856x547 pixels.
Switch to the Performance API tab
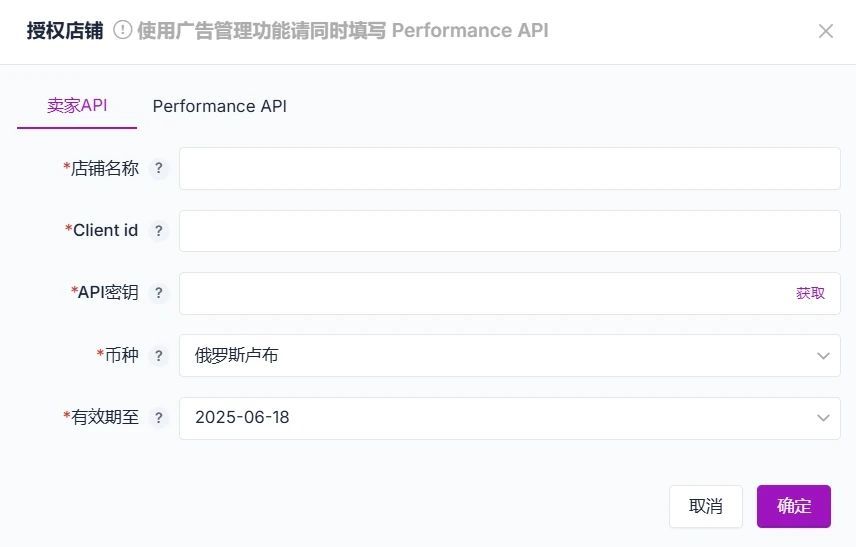[219, 106]
